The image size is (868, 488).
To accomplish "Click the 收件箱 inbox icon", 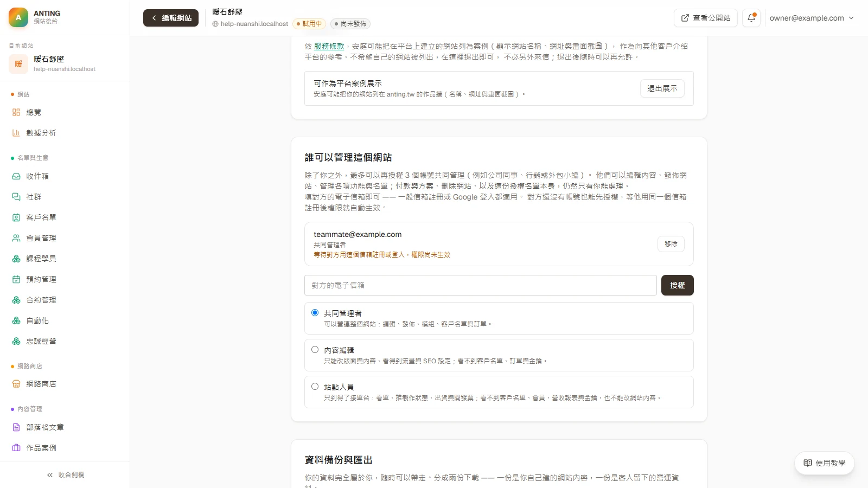I will 16,176.
